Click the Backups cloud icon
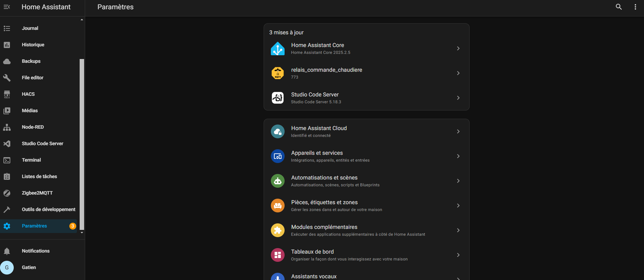Screen dimensions: 644x280 pos(7,61)
